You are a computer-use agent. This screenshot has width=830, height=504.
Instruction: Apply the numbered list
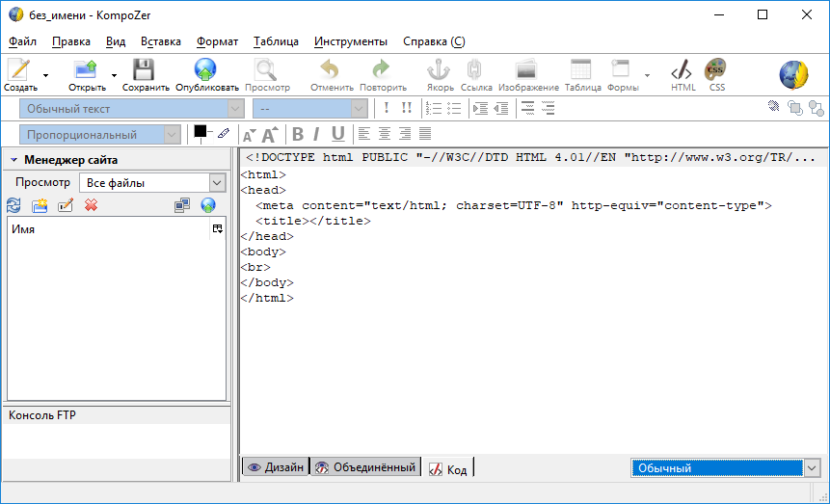pyautogui.click(x=434, y=109)
